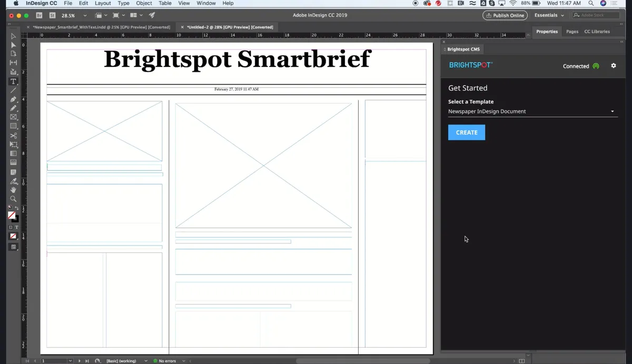This screenshot has height=364, width=632.
Task: Switch to the CC Libraries tab
Action: pyautogui.click(x=597, y=32)
